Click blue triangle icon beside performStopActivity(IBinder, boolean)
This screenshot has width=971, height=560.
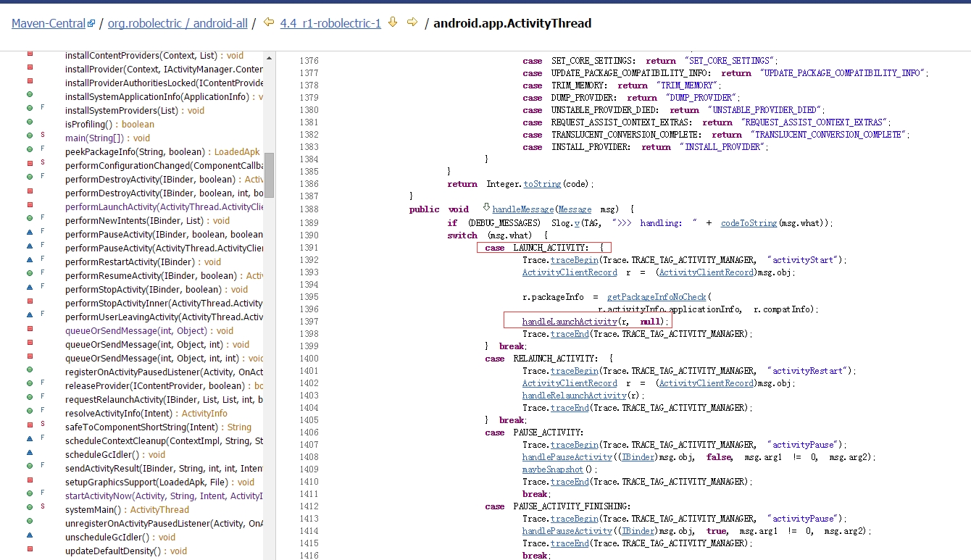(30, 287)
